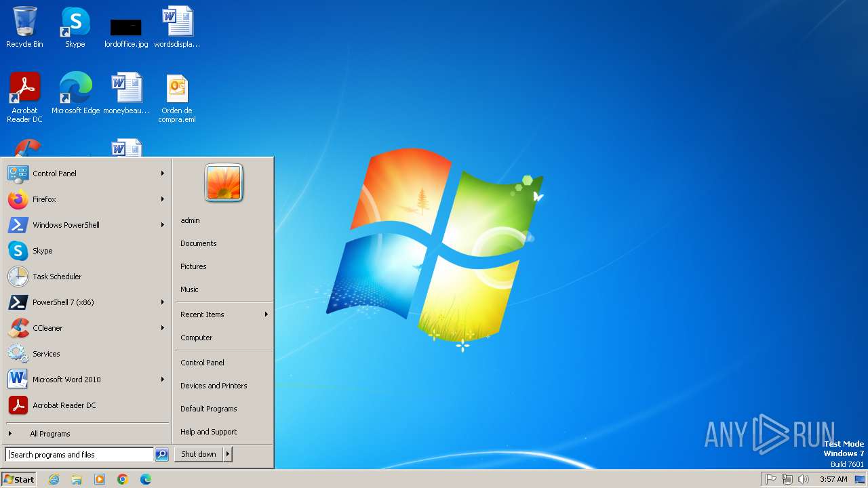The width and height of the screenshot is (868, 488).
Task: Open Control Panel in right Start menu column
Action: [x=224, y=363]
